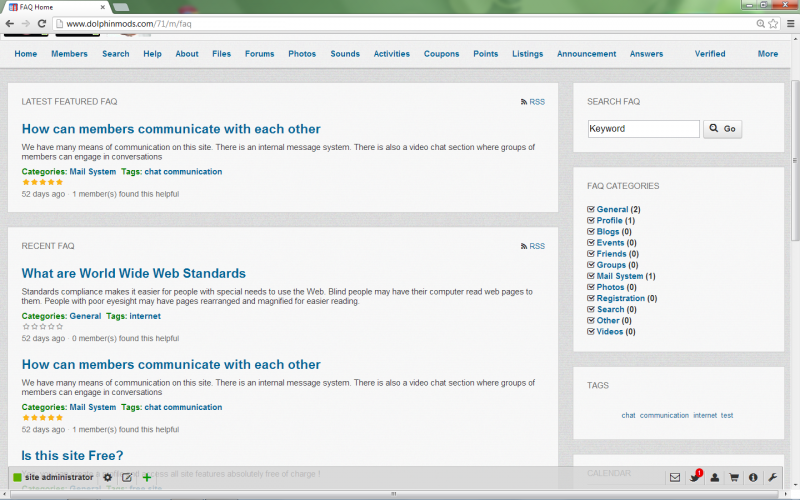Screen dimensions: 800x500
Task: Open the friends person icon in the member toolbar
Action: point(714,478)
